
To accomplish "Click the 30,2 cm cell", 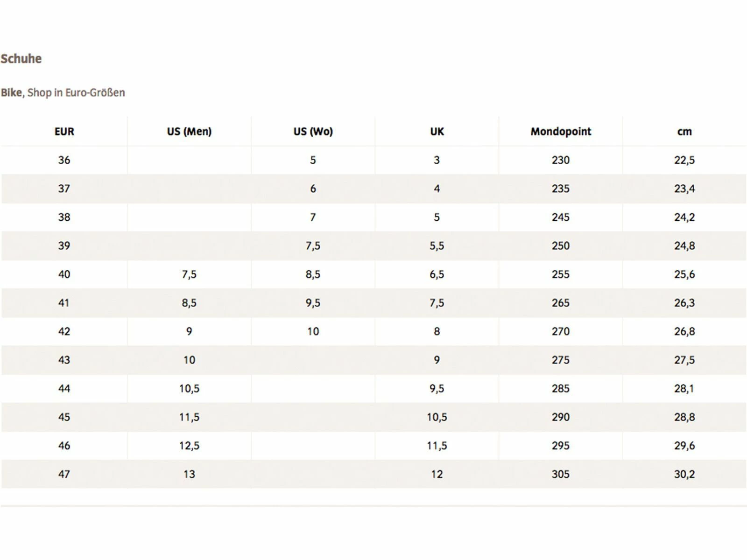I will pos(684,474).
